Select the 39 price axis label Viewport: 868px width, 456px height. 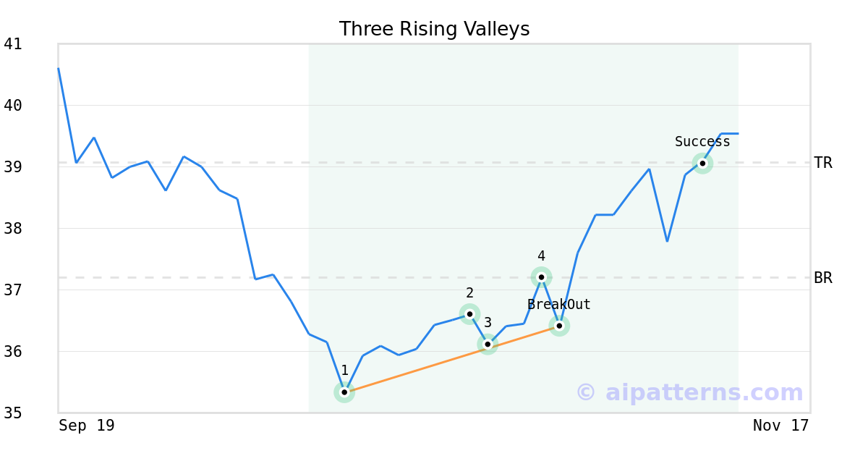coord(13,167)
